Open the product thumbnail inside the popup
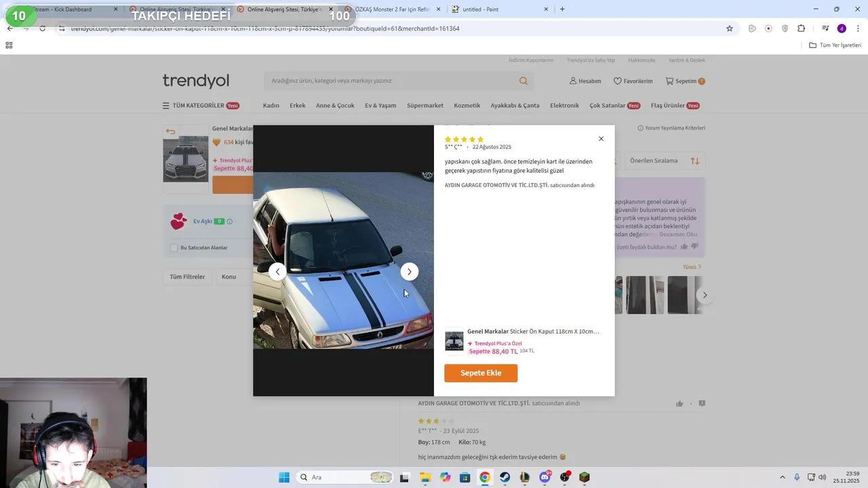The width and height of the screenshot is (868, 488). (x=454, y=342)
